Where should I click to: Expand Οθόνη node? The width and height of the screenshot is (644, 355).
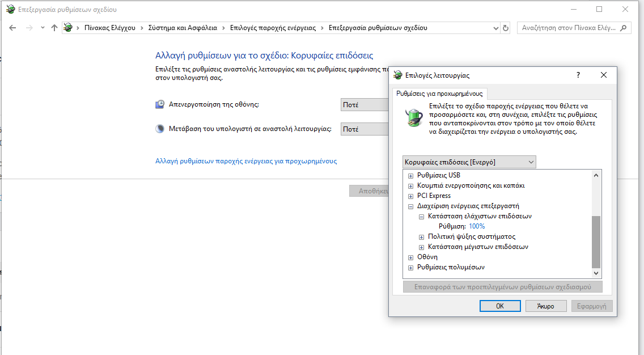pyautogui.click(x=410, y=257)
